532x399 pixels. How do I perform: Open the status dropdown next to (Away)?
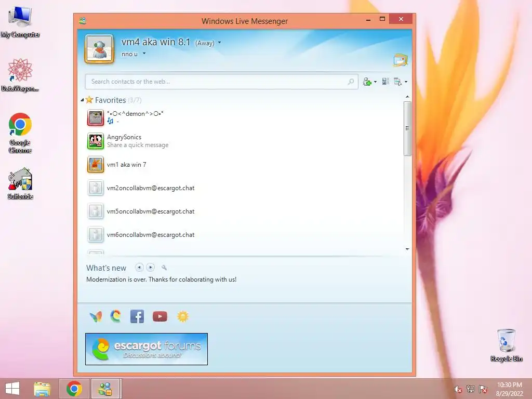[220, 43]
